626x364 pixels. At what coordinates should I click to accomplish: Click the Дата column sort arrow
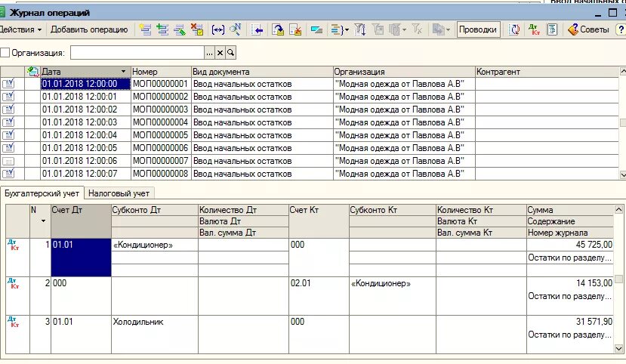[x=123, y=72]
